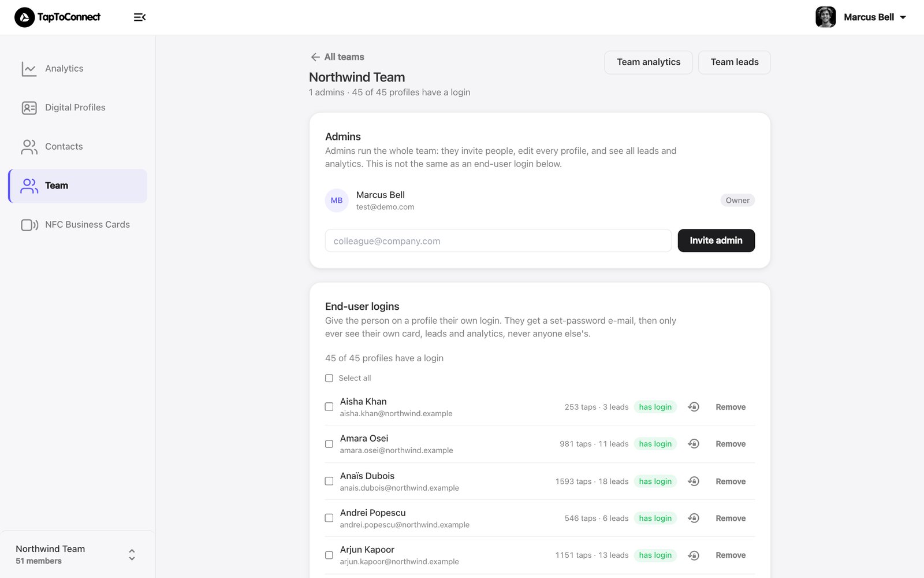Focus the colleague email input field

point(498,241)
